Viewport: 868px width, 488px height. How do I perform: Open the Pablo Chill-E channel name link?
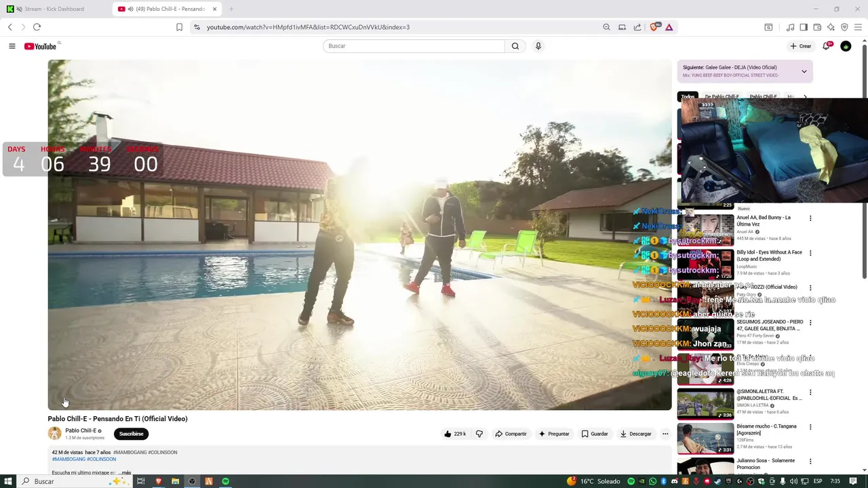81,430
